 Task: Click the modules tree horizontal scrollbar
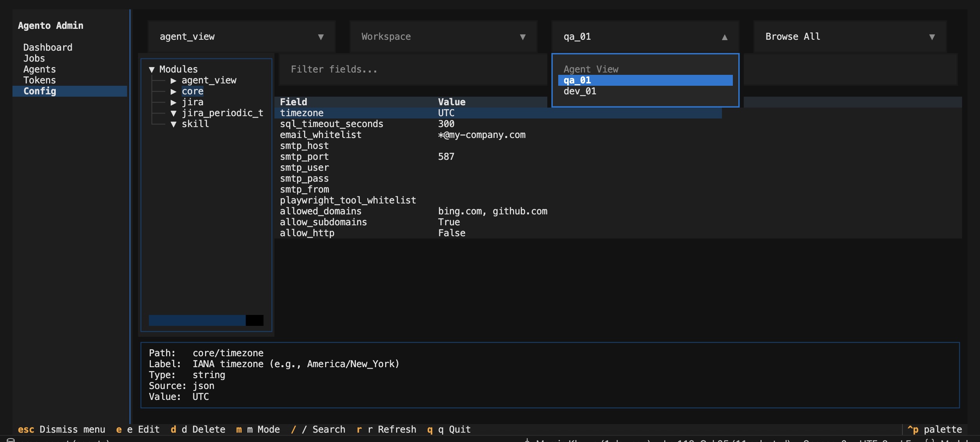pos(206,320)
